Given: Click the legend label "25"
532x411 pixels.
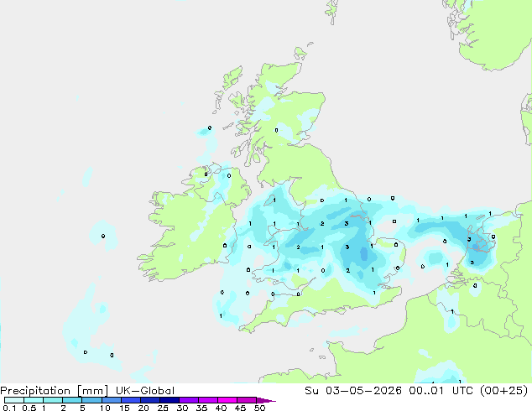Looking at the screenshot, I should [x=163, y=408].
